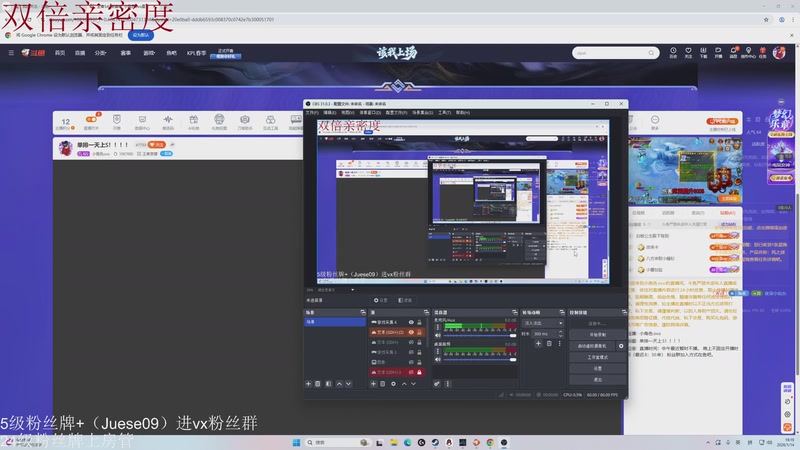800x450 pixels.
Task: Open mixer dock three-dot menu at bottom
Action: click(448, 384)
